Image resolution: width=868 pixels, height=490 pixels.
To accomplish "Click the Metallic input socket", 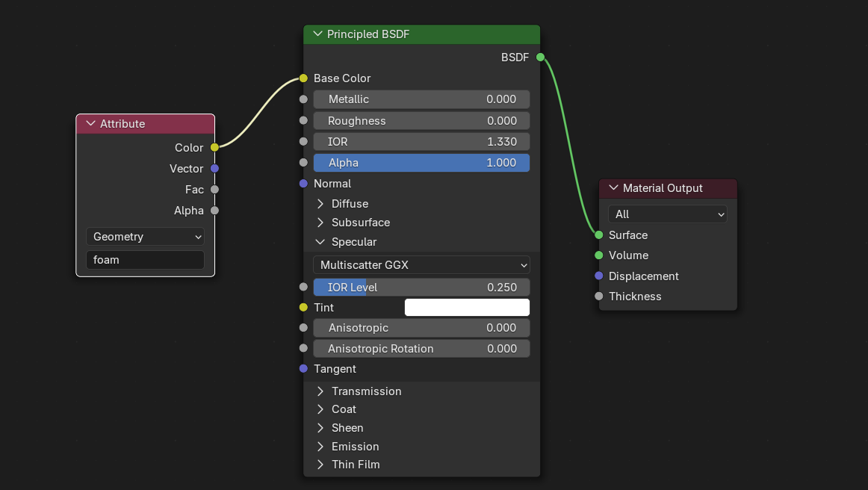I will click(303, 99).
